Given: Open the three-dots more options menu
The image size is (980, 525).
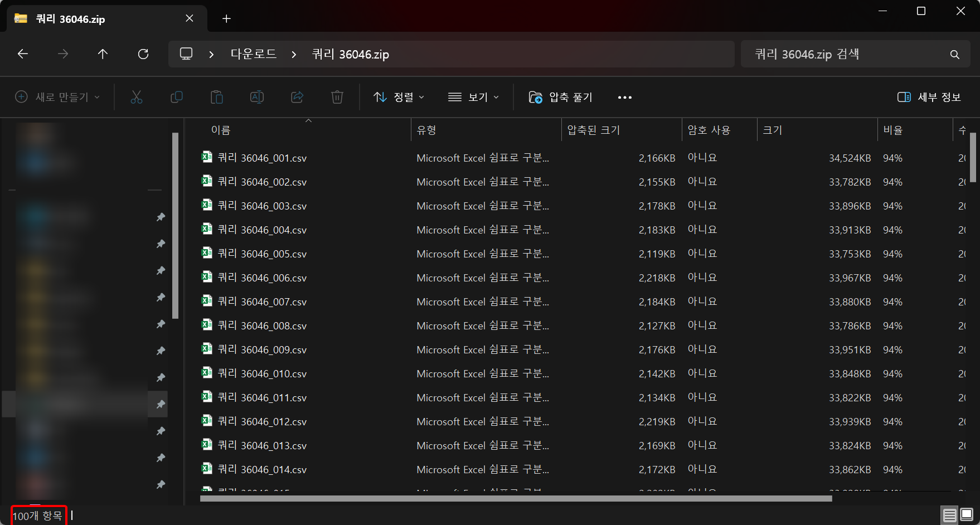Looking at the screenshot, I should tap(625, 98).
